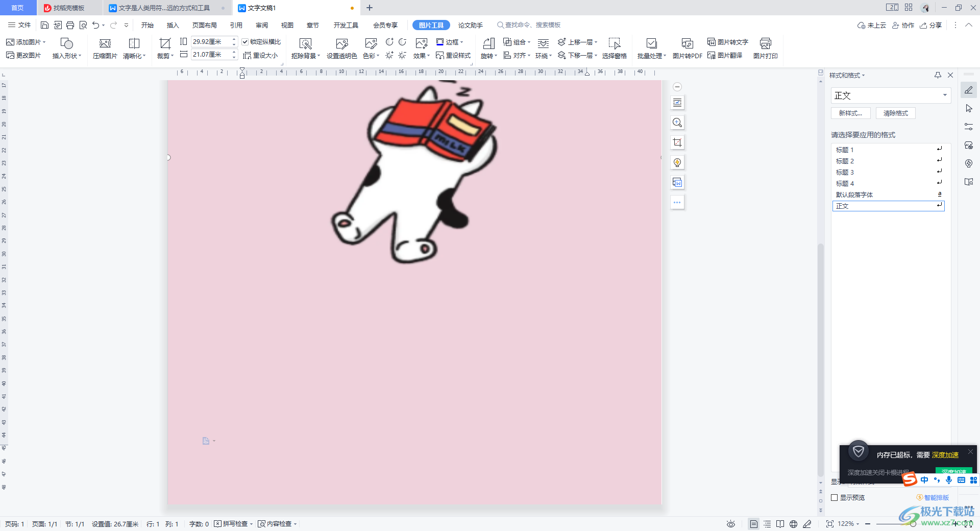Viewport: 980px width, 531px height.
Task: Switch to web layout view icon
Action: [x=793, y=524]
